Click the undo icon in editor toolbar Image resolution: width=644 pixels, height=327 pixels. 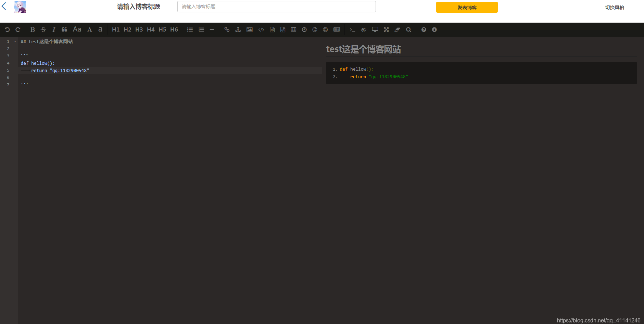[7, 30]
